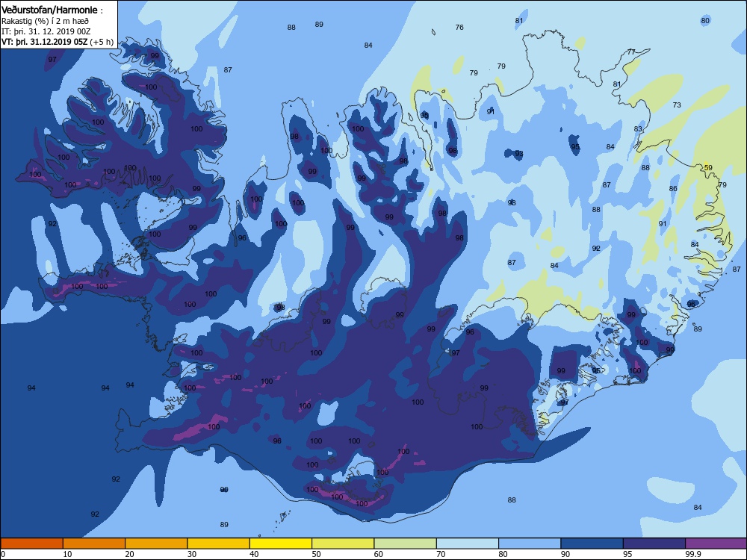
Task: Click the '83' humidity value on the map
Action: point(638,128)
